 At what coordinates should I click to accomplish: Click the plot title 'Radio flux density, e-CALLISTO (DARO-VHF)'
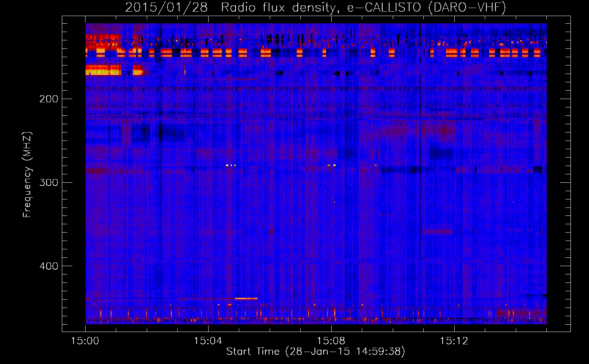coord(363,8)
